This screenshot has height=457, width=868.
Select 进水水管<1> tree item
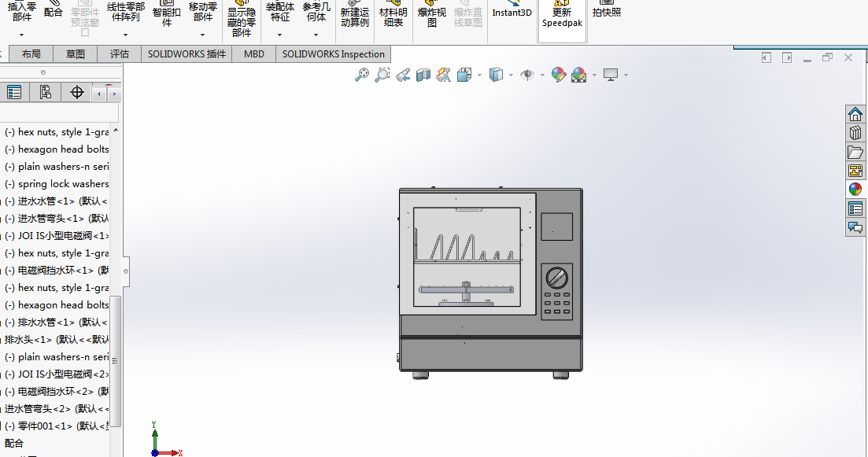pos(57,201)
